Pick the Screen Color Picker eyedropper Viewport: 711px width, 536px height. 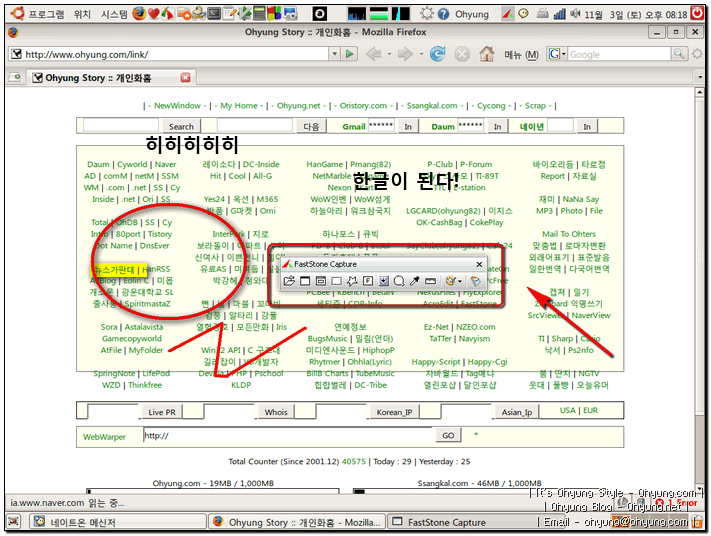tap(414, 282)
